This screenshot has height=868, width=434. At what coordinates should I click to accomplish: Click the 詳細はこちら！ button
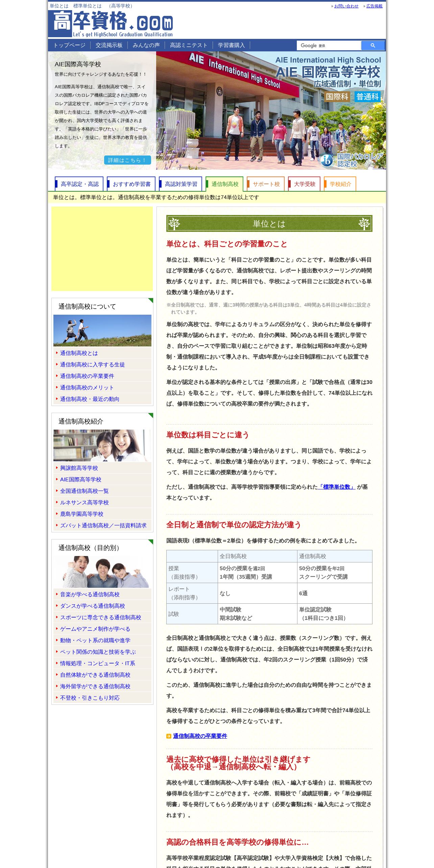click(127, 160)
